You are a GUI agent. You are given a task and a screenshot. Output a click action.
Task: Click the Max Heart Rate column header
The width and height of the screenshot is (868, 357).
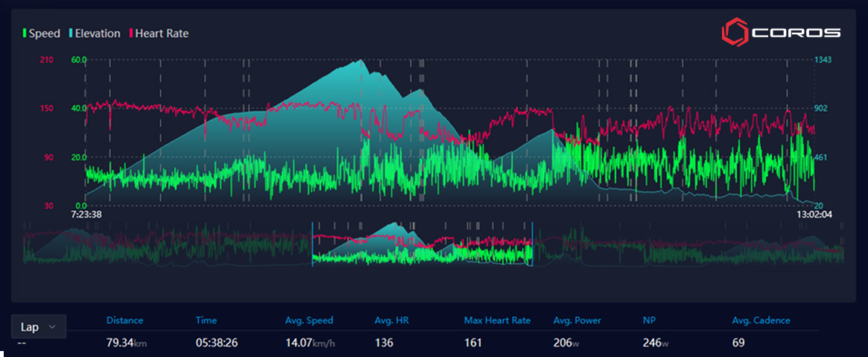(497, 320)
